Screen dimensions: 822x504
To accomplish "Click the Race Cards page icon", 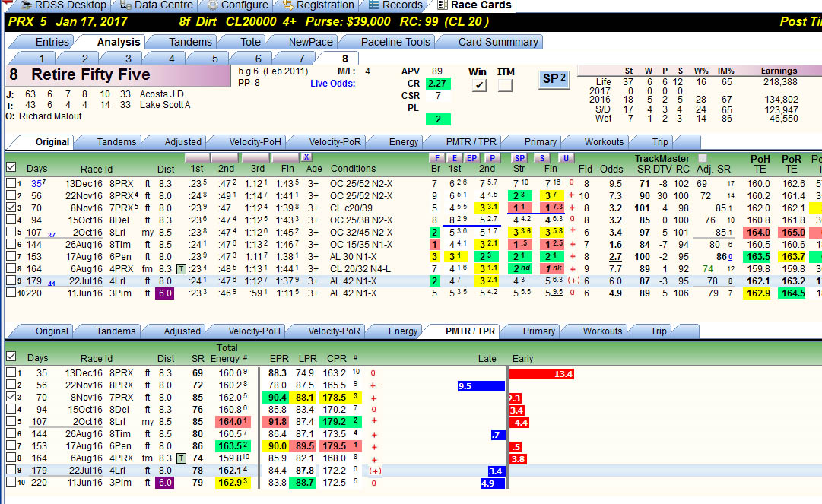I will coord(443,5).
